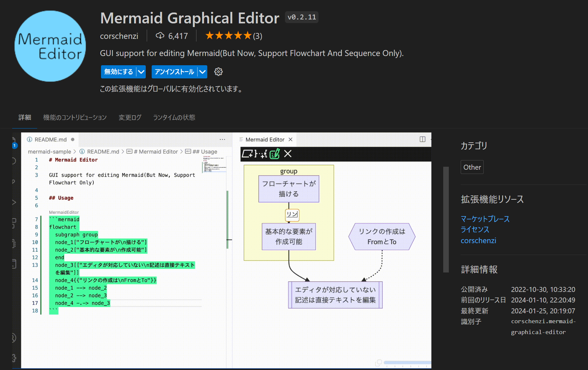Screen dimensions: 588x370
Task: Select the 詳細 tab
Action: 25,118
